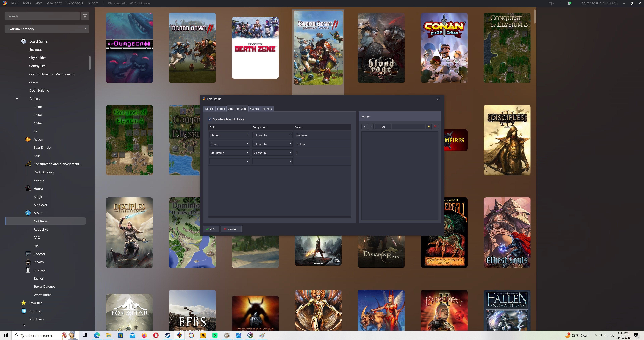Open Ubisoft Connect from the taskbar
This screenshot has width=644, height=340.
point(250,335)
